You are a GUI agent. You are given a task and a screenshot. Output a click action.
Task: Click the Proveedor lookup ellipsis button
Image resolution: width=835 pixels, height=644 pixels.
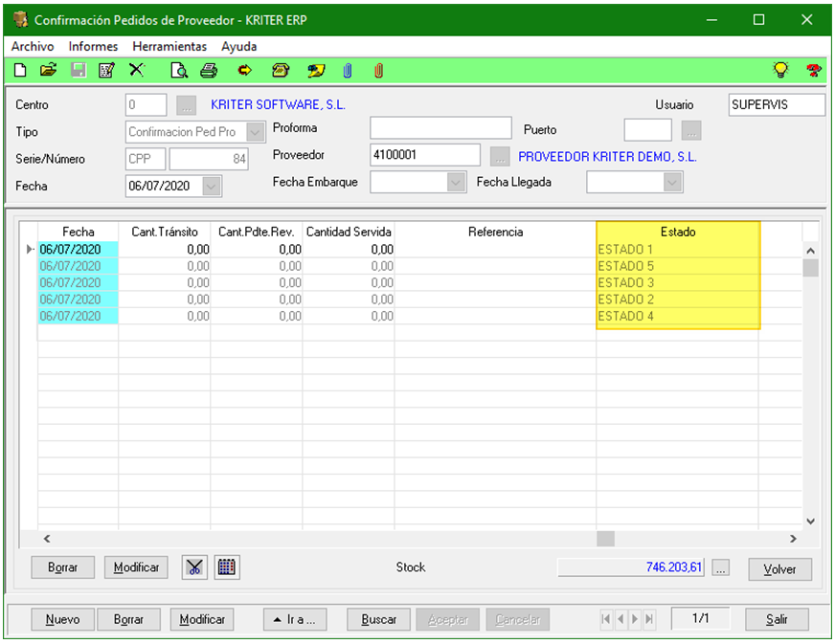(x=500, y=157)
